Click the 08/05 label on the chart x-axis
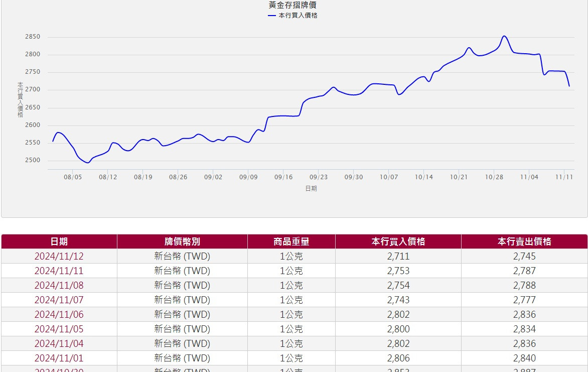Image resolution: width=588 pixels, height=372 pixels. 73,177
